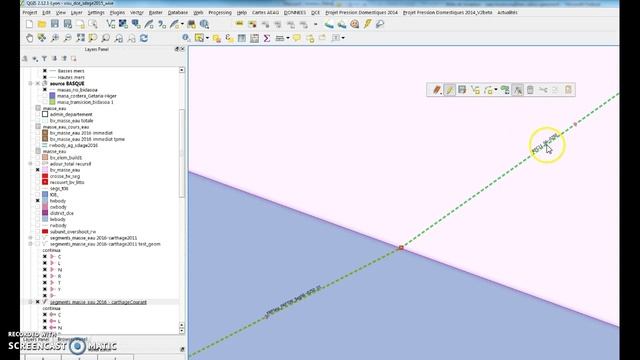Click the Add Raster Layer icon

123,24
